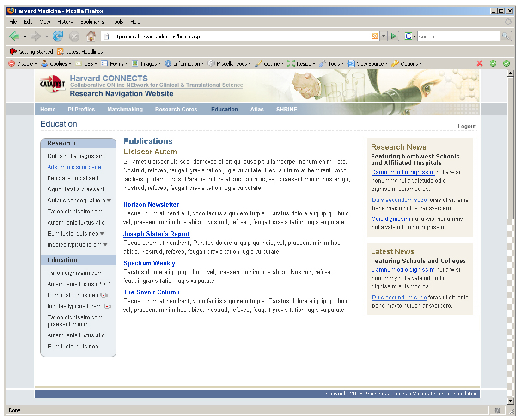Open the View menu
524x420 pixels.
pyautogui.click(x=45, y=22)
